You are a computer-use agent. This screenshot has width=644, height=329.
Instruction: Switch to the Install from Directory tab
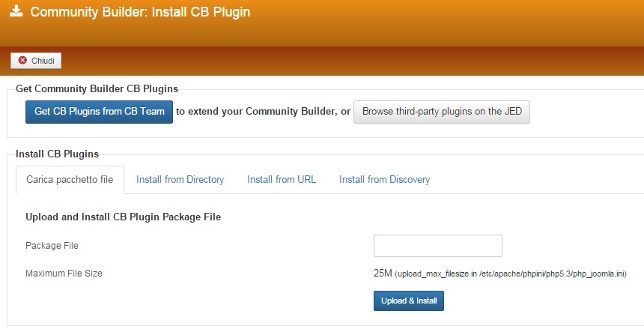[180, 180]
